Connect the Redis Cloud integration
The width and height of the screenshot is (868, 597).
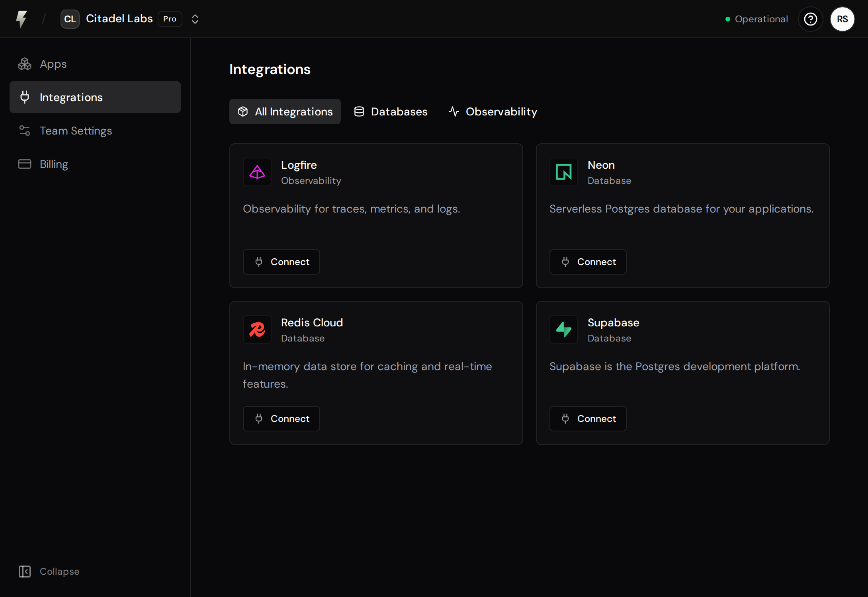[282, 419]
